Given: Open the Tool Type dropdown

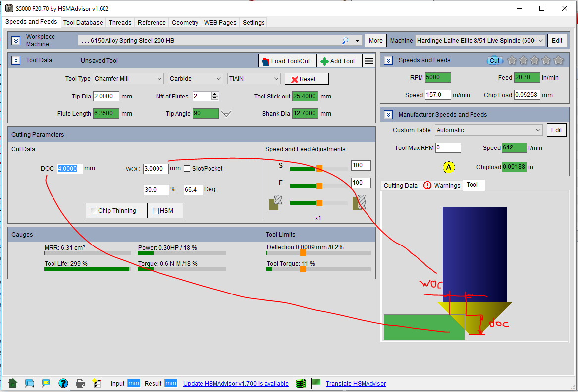Looking at the screenshot, I should coord(128,79).
